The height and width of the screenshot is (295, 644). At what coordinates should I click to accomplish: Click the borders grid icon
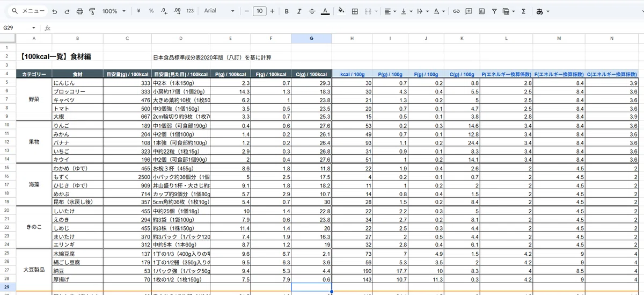point(355,11)
